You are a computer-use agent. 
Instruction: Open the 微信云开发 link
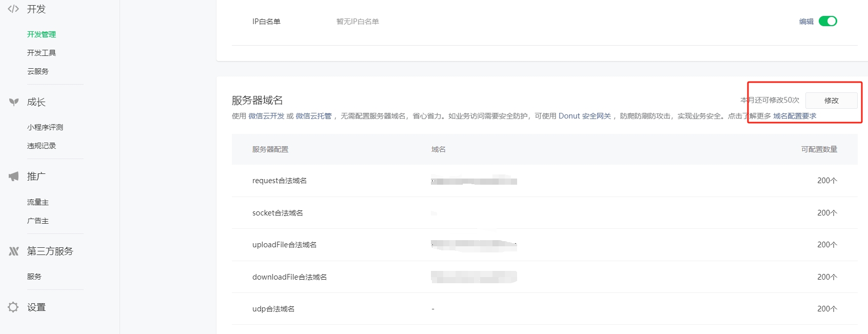point(266,116)
